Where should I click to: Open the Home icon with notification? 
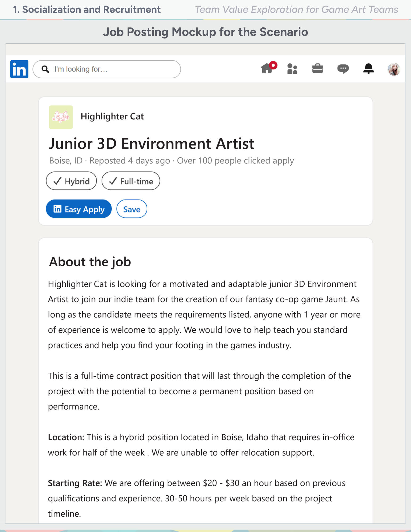[267, 68]
